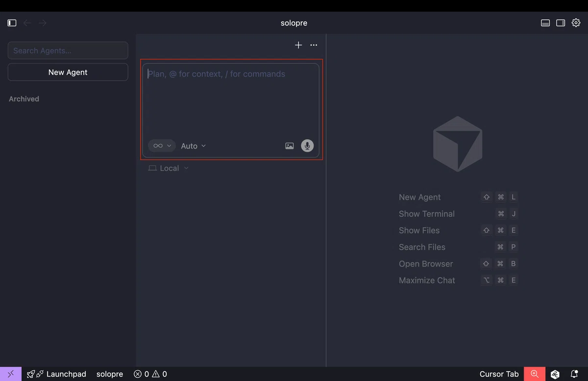Click the cube extension status icon
Screen dimensions: 588x381
click(x=555, y=374)
